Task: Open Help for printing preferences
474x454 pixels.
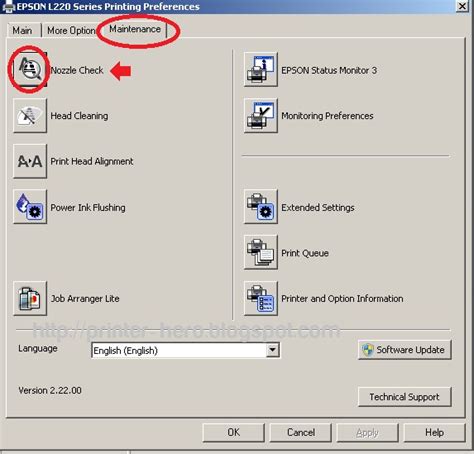Action: [435, 432]
